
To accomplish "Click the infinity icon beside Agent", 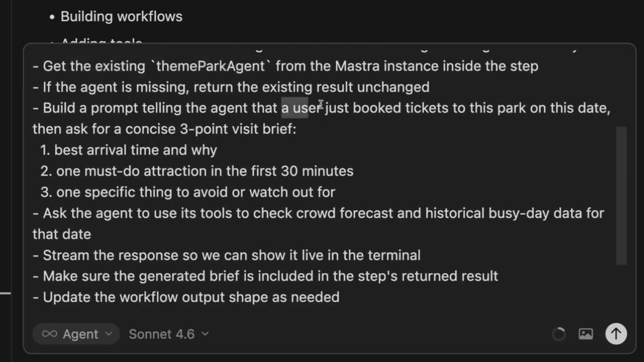I will point(49,334).
